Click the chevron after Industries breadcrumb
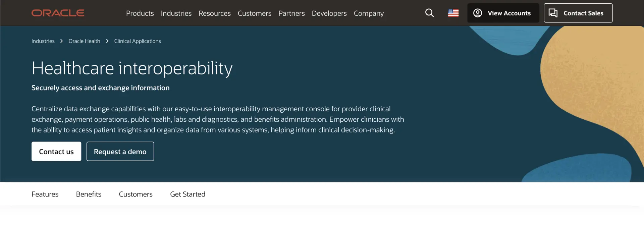 click(61, 41)
